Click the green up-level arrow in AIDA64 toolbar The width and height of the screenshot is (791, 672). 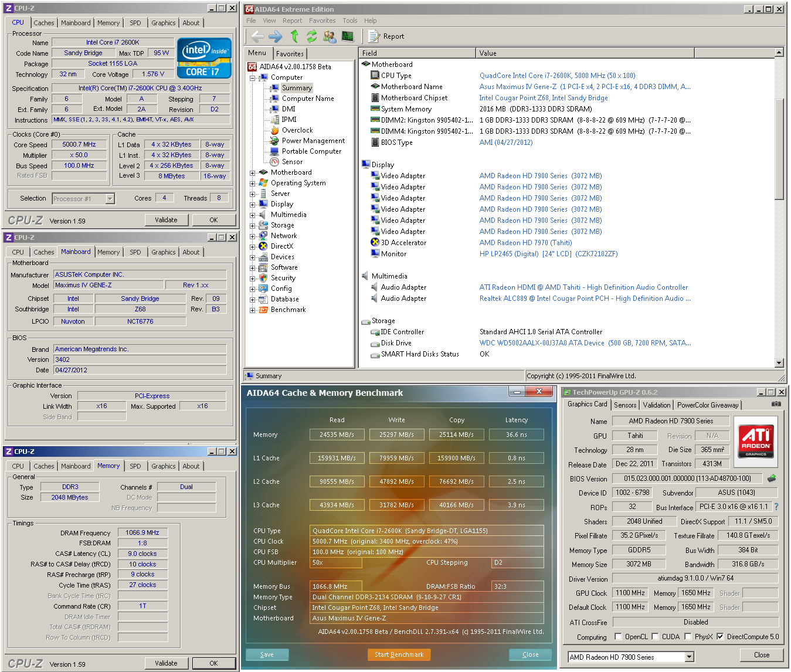[294, 36]
